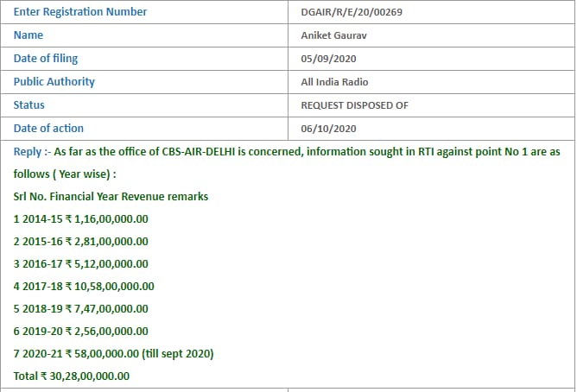This screenshot has height=392, width=577.
Task: Click the Public Authority label
Action: [54, 82]
